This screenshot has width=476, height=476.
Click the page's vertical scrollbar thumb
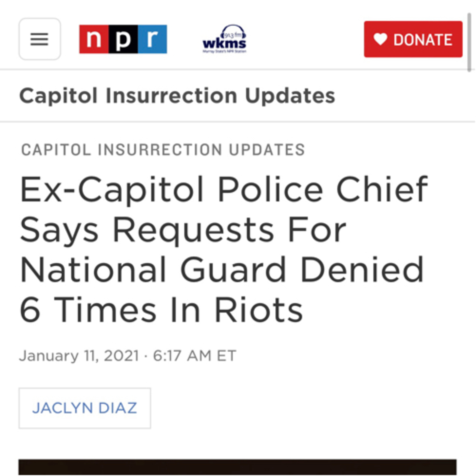pyautogui.click(x=469, y=42)
